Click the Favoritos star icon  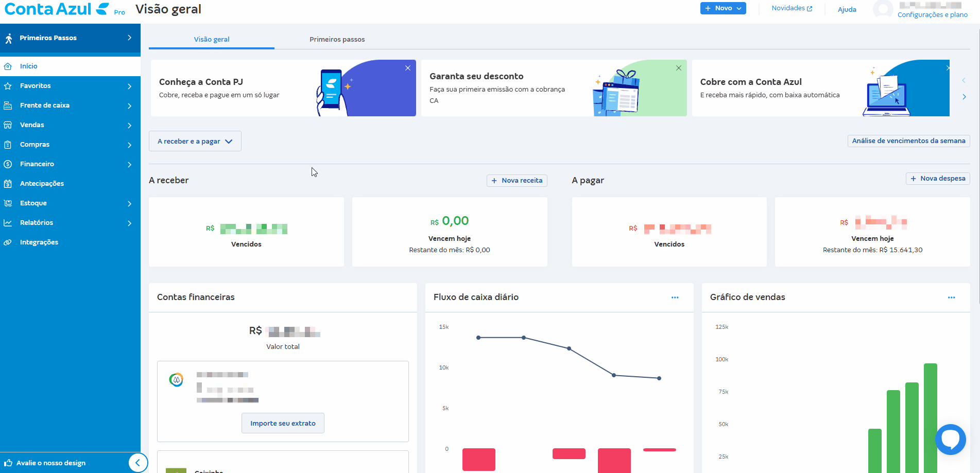tap(8, 86)
